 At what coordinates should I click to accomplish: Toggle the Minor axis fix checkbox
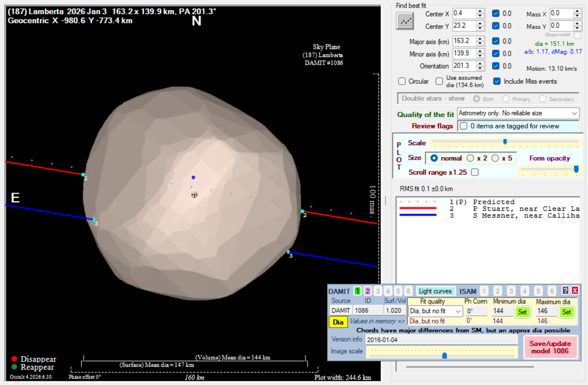(x=496, y=53)
